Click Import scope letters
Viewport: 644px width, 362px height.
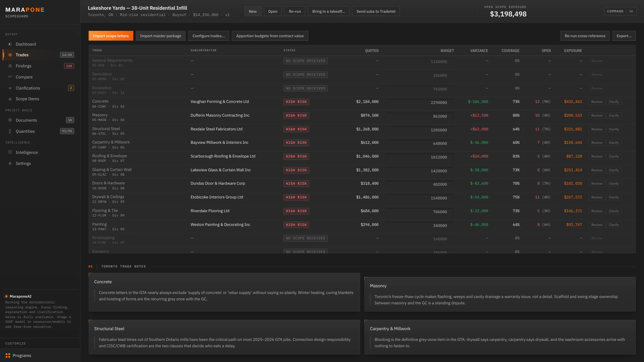click(111, 36)
